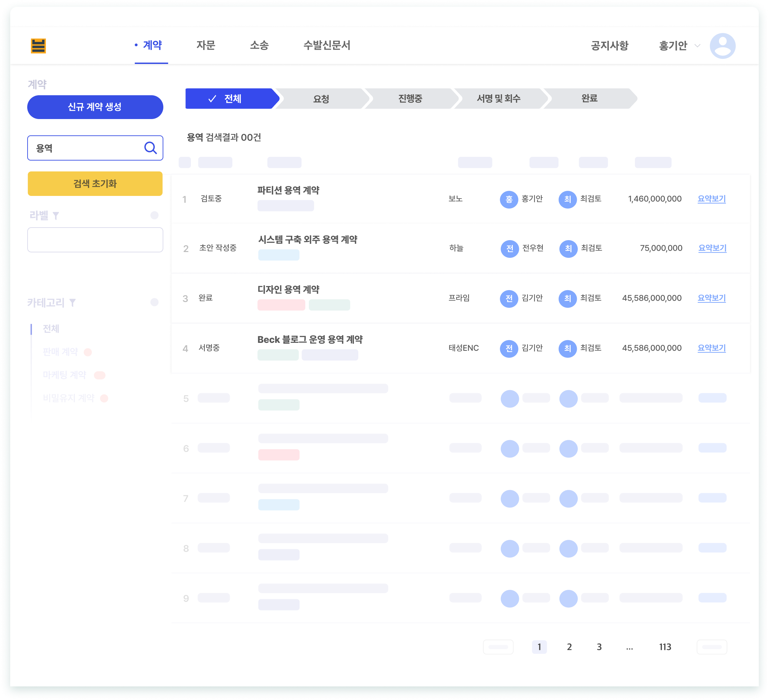
Task: Click the green label tag under Beck 블로그
Action: tap(278, 355)
